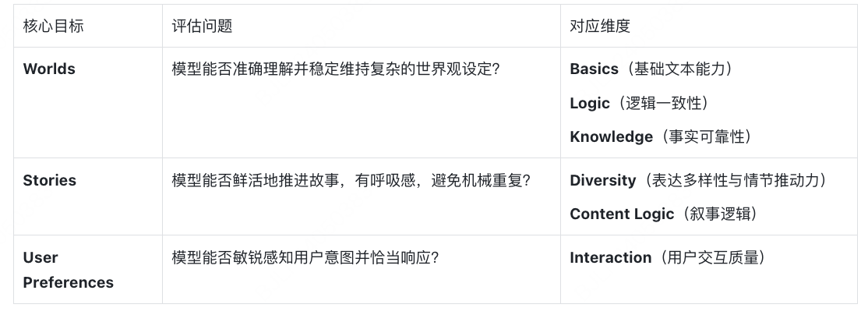Select the Worlds cell
This screenshot has height=315, width=868.
point(49,69)
